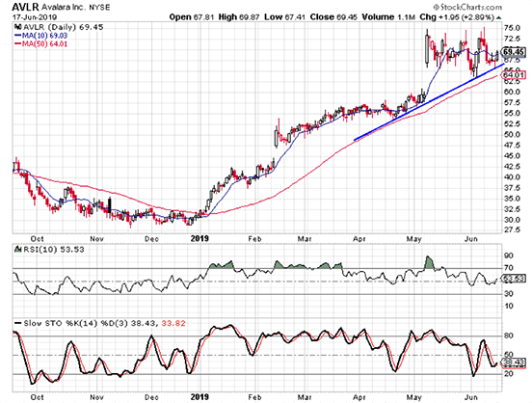The image size is (532, 403).
Task: Click the NYSE exchange label
Action: (99, 7)
